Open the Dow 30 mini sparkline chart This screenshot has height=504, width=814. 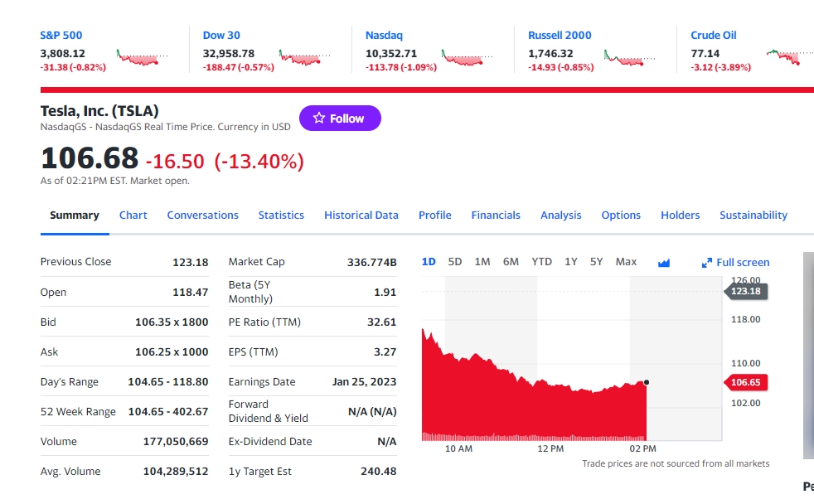[x=305, y=58]
